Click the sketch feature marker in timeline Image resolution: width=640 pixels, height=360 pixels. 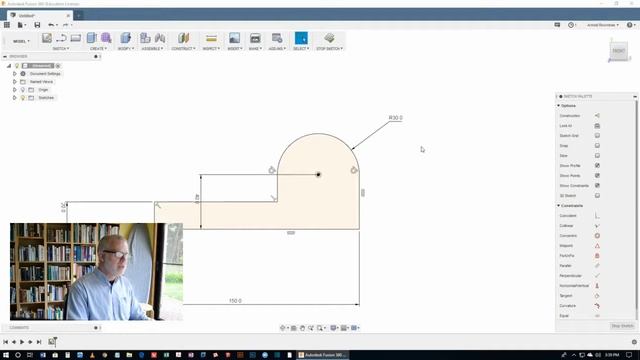coord(52,341)
